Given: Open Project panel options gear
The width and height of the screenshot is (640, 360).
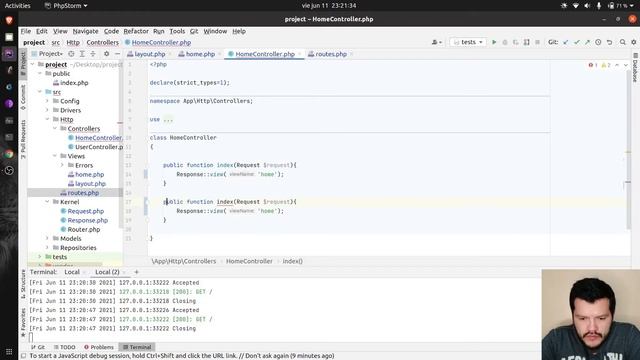Looking at the screenshot, I should point(107,54).
